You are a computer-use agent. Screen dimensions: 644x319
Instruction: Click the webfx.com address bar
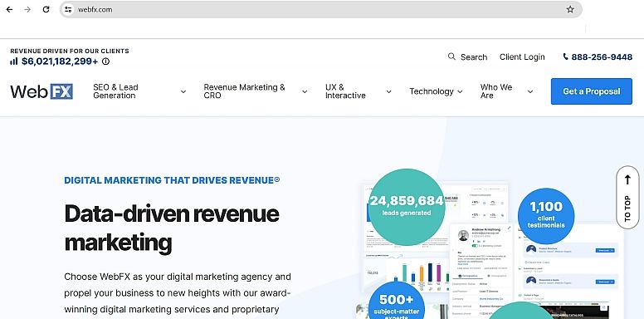[320, 9]
